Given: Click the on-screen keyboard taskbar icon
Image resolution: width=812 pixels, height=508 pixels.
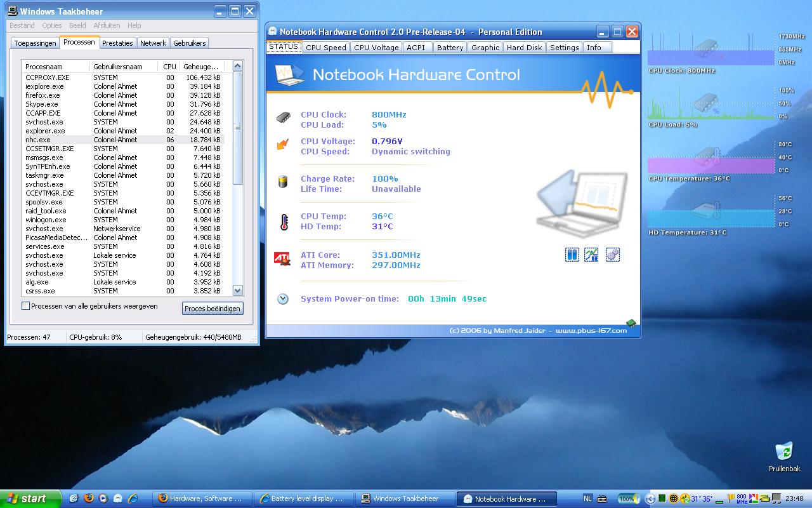Looking at the screenshot, I should [x=602, y=499].
